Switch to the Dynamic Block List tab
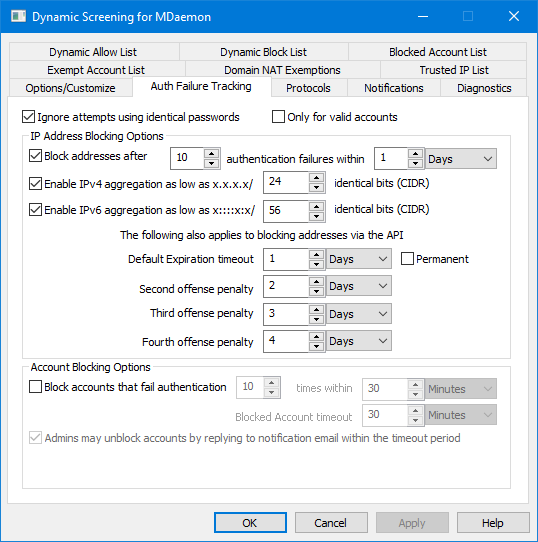This screenshot has width=538, height=542. pos(263,52)
